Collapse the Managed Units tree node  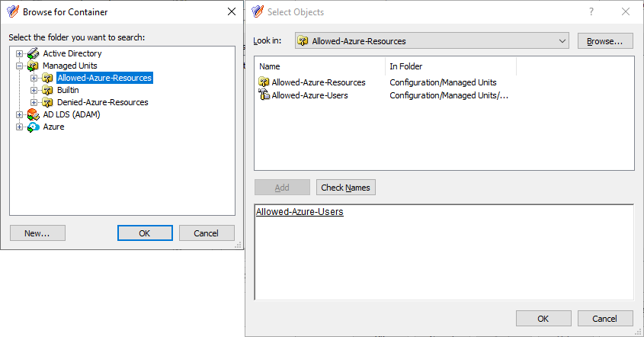click(19, 66)
